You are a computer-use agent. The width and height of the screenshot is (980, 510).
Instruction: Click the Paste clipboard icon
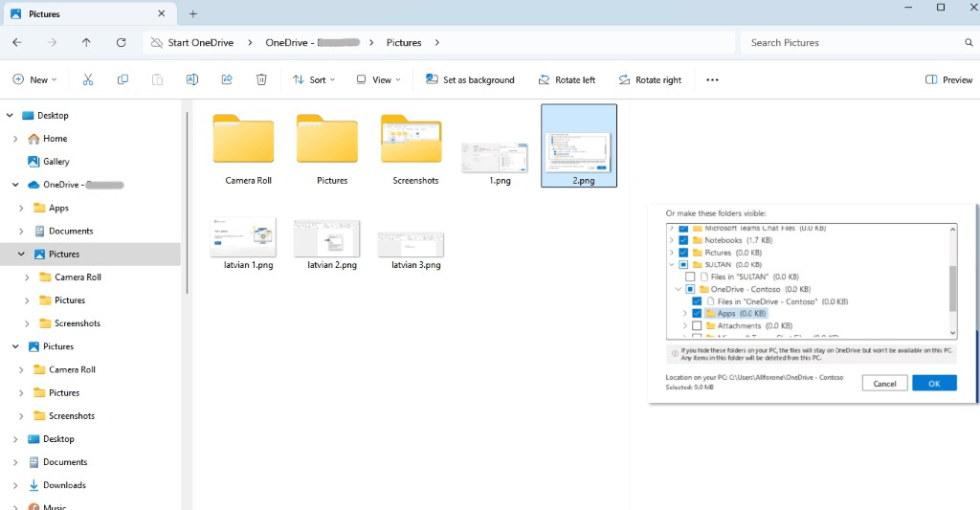(158, 79)
